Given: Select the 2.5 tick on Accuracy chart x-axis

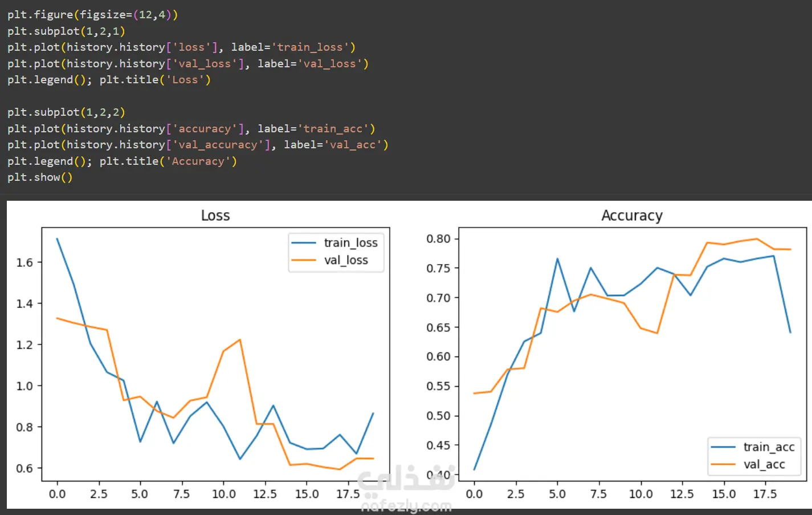Looking at the screenshot, I should point(516,494).
